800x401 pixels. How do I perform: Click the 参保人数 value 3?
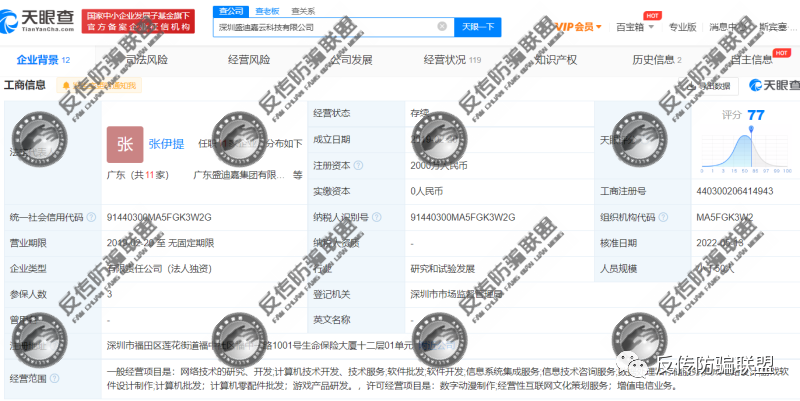point(109,294)
